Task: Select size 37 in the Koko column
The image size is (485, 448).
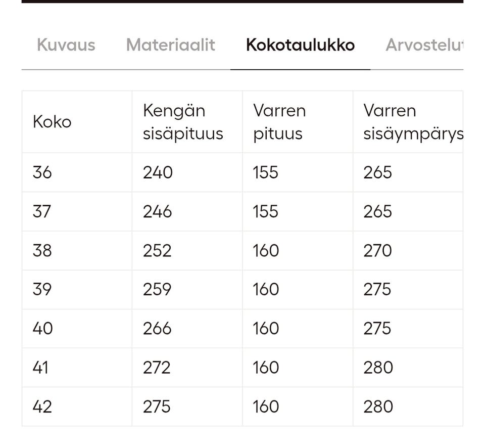Action: (42, 211)
